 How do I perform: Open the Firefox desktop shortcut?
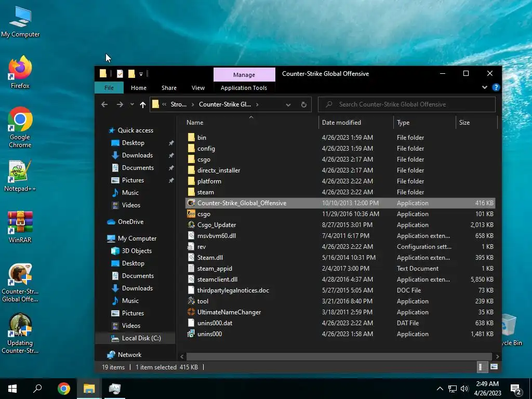coord(20,72)
